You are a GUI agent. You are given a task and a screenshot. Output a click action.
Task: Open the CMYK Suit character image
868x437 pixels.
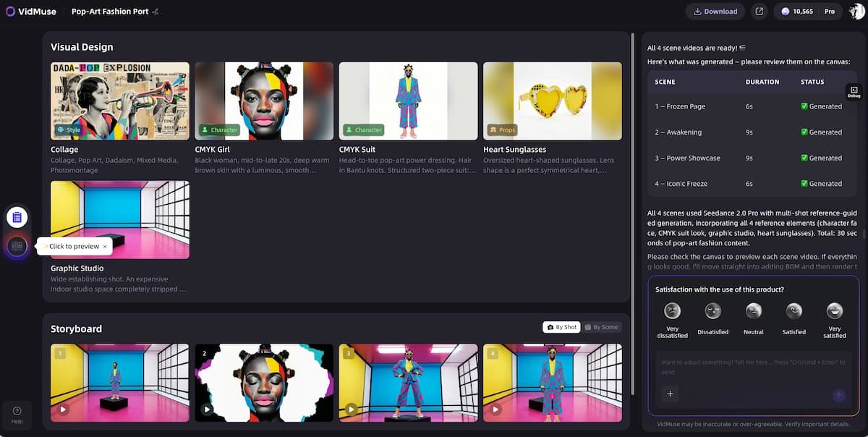coord(408,101)
